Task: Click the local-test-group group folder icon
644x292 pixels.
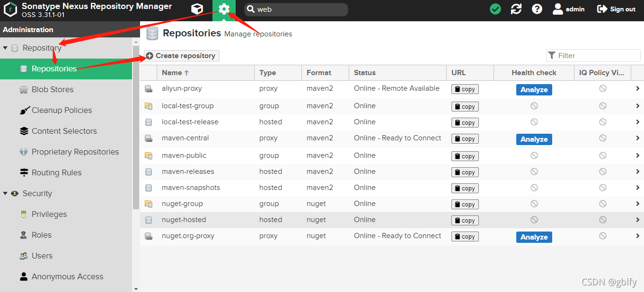Action: pos(149,106)
